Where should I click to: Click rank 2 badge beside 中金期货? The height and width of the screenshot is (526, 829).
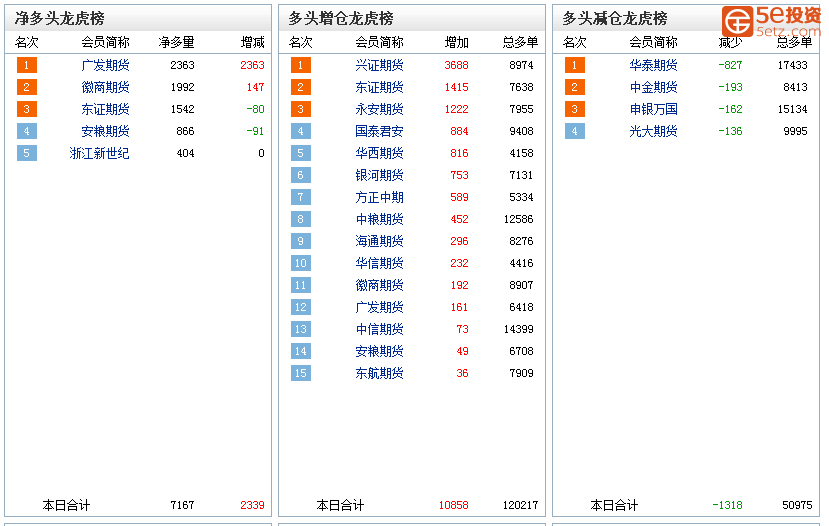574,87
